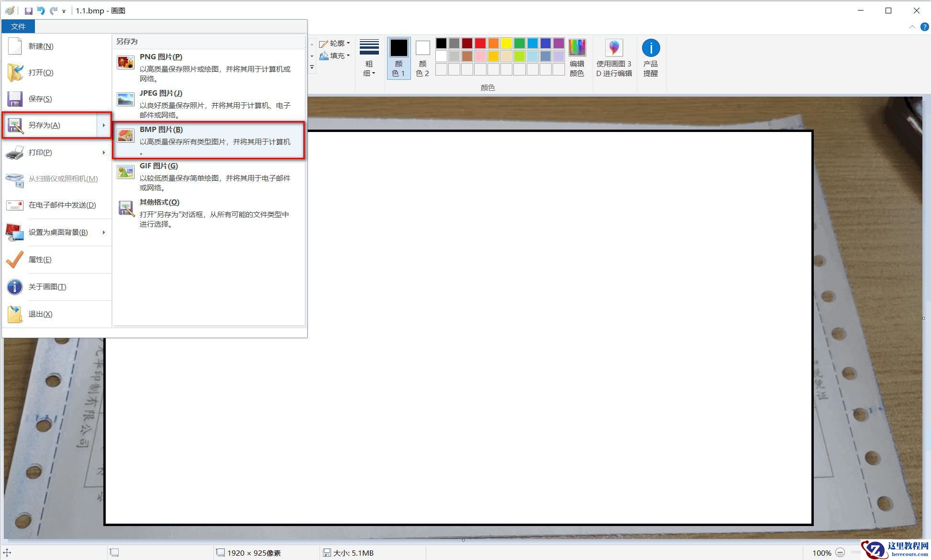931x560 pixels.
Task: Open the Fill dropdown
Action: pos(335,56)
